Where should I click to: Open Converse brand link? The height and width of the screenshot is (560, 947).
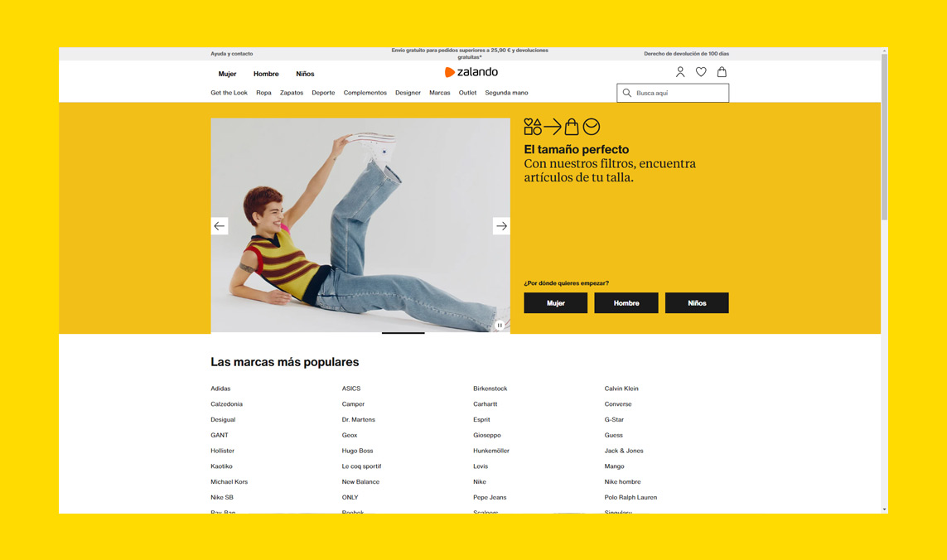pyautogui.click(x=618, y=404)
